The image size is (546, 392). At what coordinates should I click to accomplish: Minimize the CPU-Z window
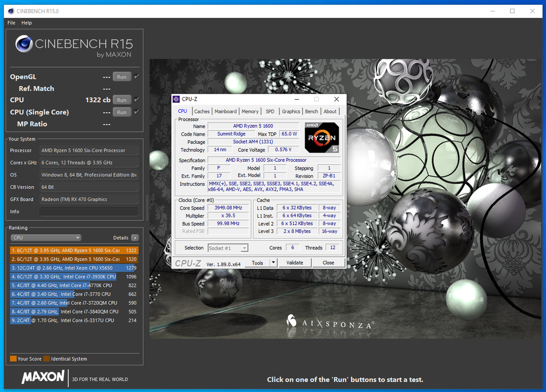pos(296,99)
